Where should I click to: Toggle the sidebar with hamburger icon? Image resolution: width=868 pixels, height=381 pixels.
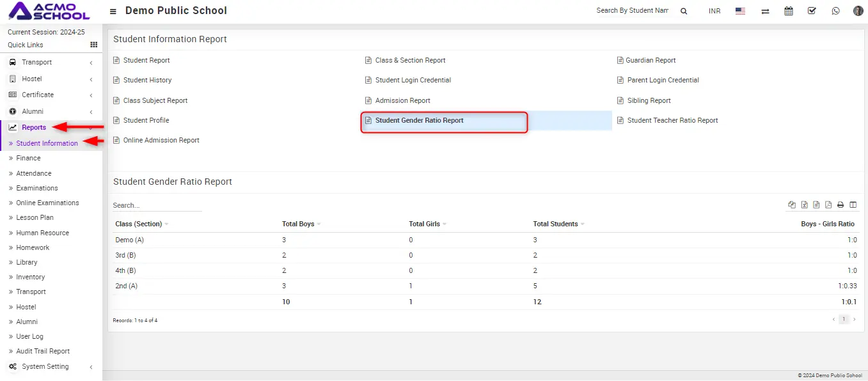click(x=113, y=12)
